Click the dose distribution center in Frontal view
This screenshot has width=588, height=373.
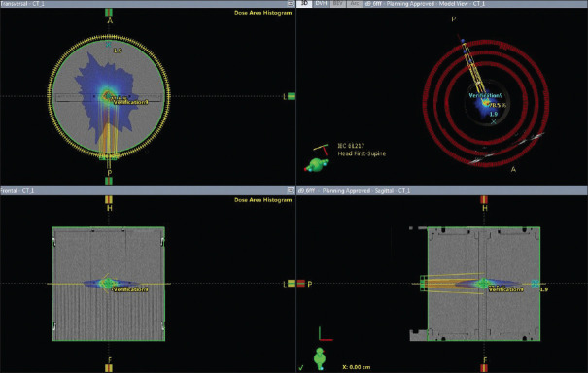point(109,284)
